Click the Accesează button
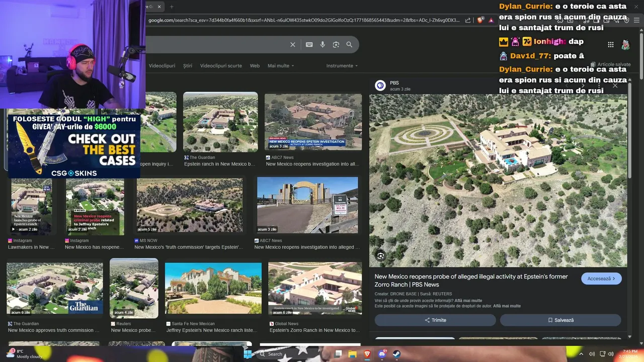This screenshot has height=362, width=644. point(601,279)
